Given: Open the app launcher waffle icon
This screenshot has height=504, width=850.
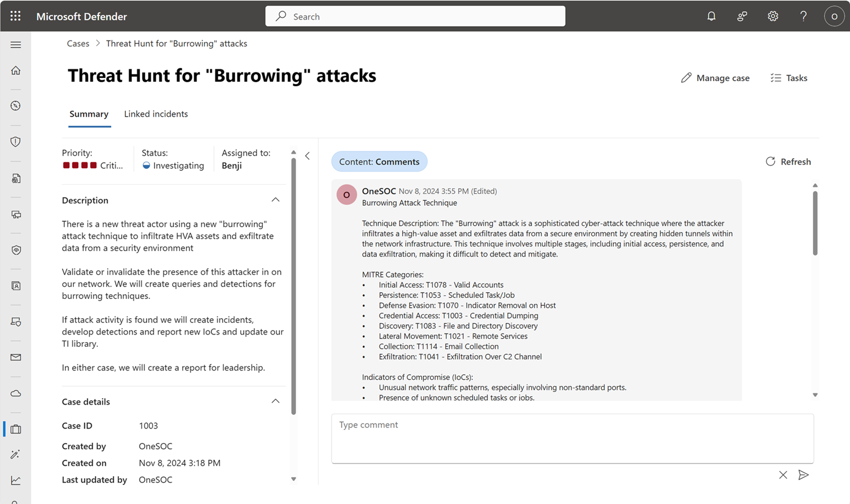Looking at the screenshot, I should tap(15, 16).
